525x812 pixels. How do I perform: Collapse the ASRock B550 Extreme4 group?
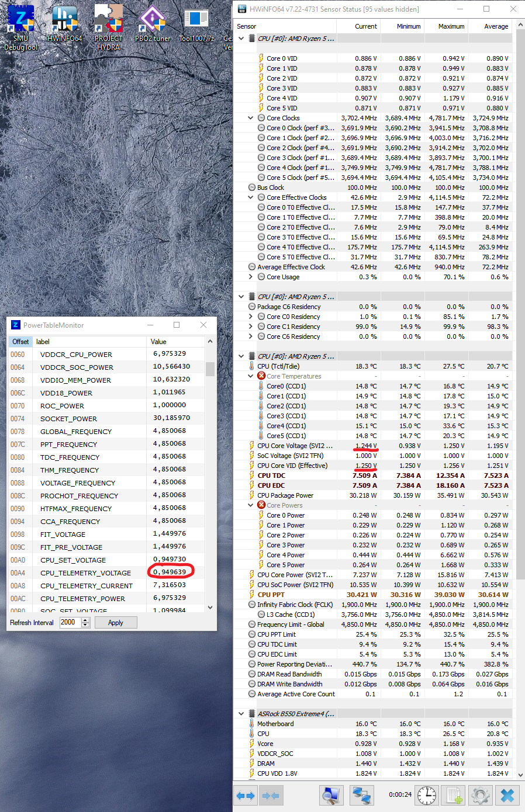point(241,714)
